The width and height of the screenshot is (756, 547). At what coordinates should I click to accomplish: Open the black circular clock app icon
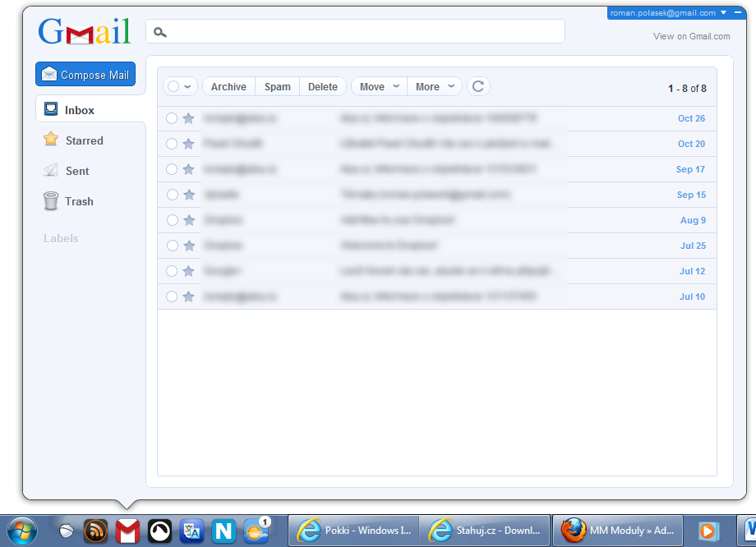[159, 531]
